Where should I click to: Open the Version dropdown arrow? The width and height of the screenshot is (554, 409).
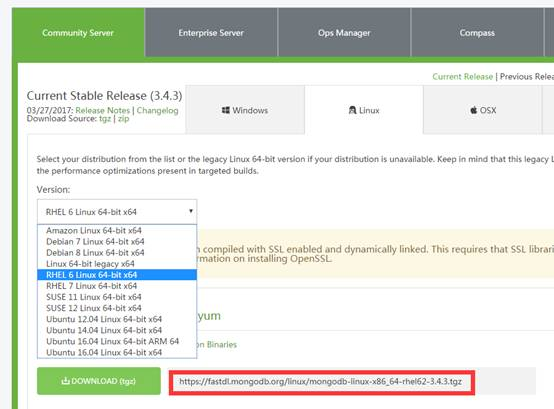(x=191, y=211)
